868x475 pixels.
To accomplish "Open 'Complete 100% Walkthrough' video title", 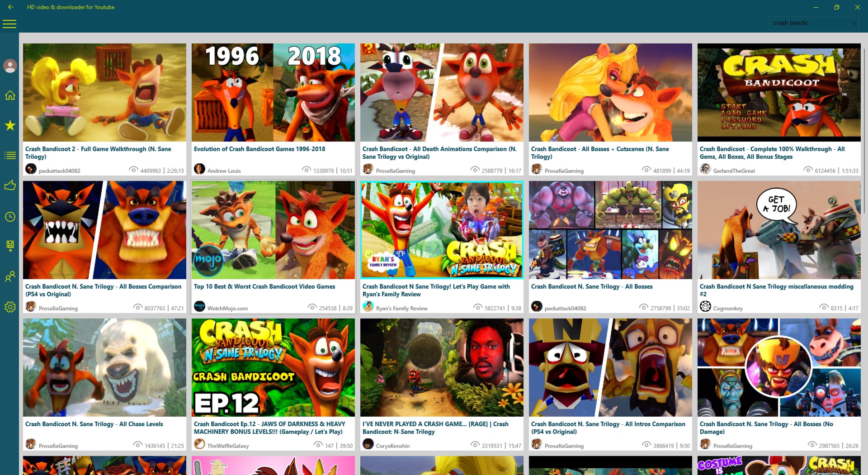I will (x=772, y=153).
